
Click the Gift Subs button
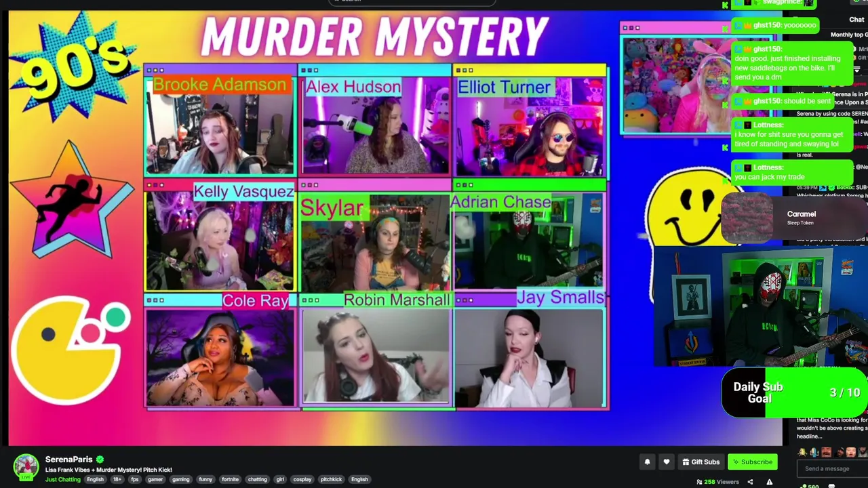click(x=701, y=462)
